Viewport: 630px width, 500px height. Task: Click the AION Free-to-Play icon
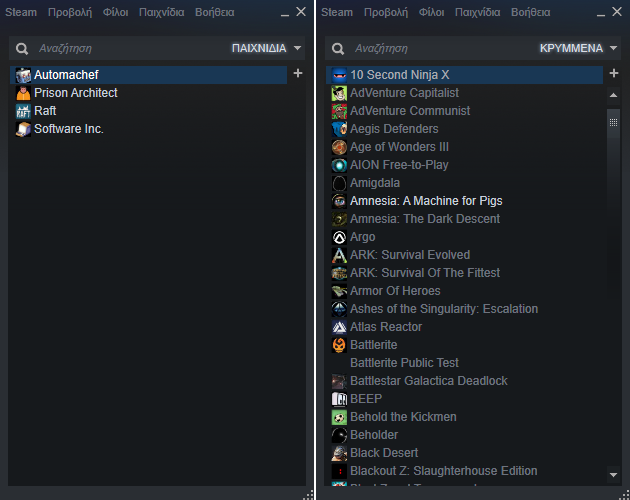pos(339,165)
